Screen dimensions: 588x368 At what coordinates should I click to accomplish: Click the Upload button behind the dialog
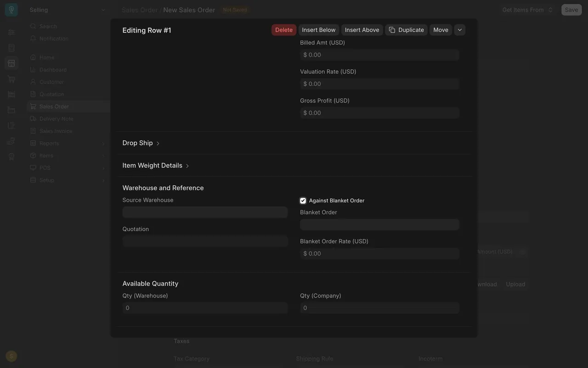pyautogui.click(x=515, y=284)
